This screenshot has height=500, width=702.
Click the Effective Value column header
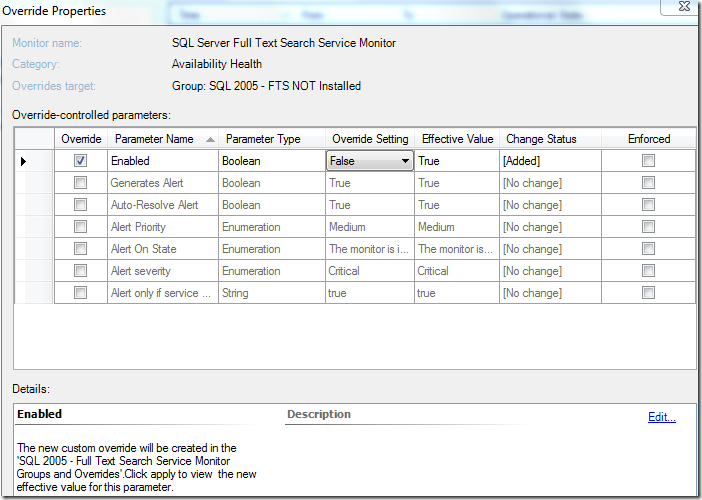pyautogui.click(x=457, y=139)
